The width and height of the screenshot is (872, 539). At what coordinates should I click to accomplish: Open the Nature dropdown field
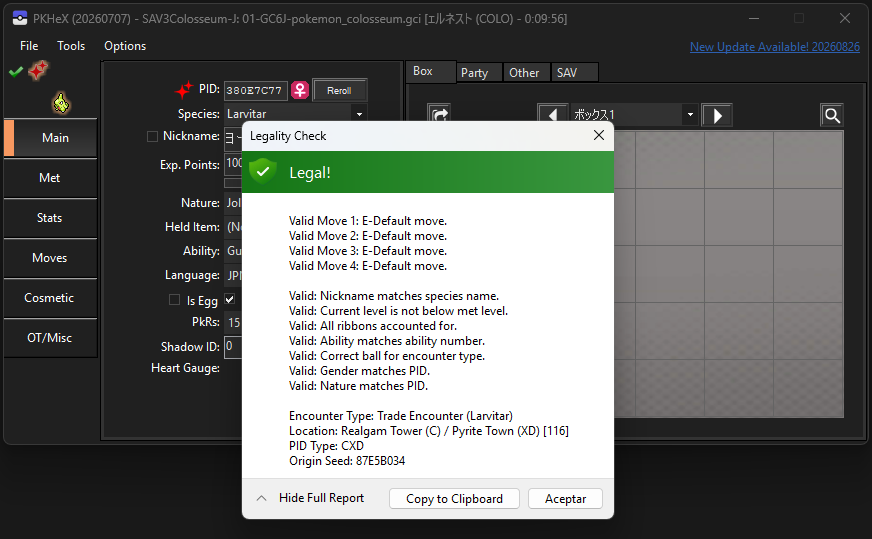pos(233,203)
